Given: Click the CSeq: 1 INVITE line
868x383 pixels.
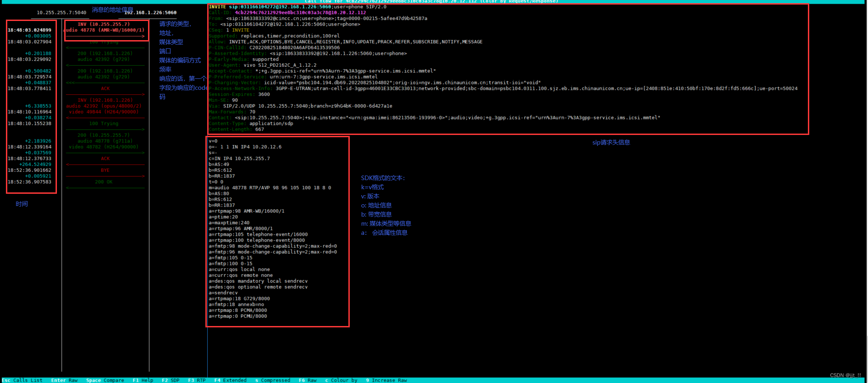Looking at the screenshot, I should click(229, 30).
